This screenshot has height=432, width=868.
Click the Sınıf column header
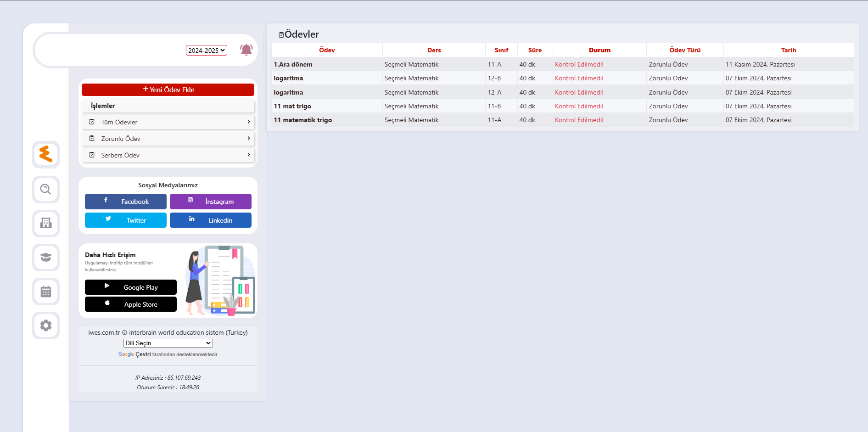(501, 50)
